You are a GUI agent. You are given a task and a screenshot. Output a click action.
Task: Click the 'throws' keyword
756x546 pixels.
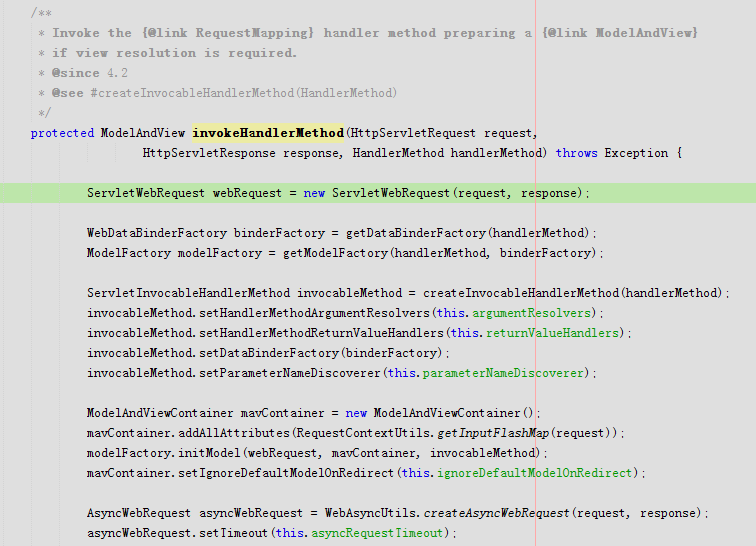(x=576, y=153)
